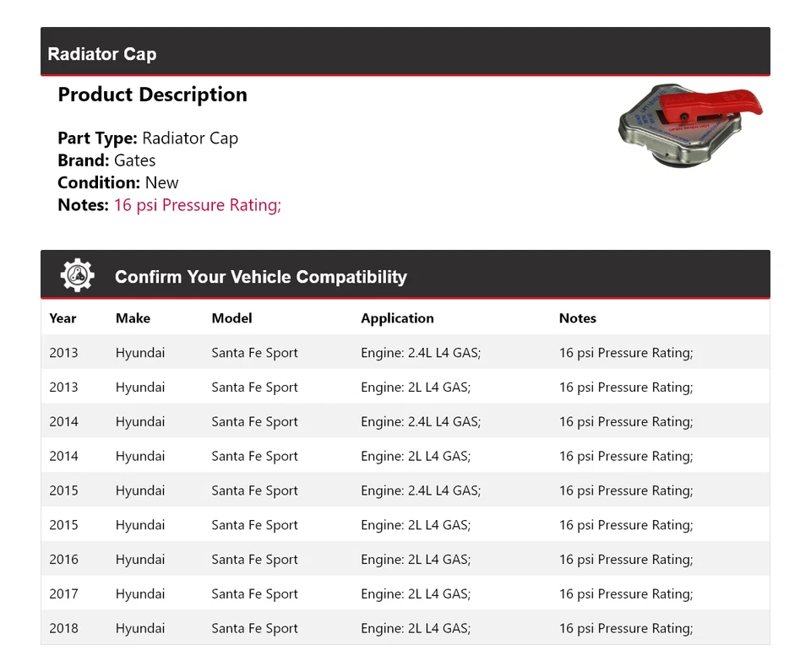This screenshot has height=672, width=811.
Task: Click the Year column header
Action: pyautogui.click(x=63, y=318)
